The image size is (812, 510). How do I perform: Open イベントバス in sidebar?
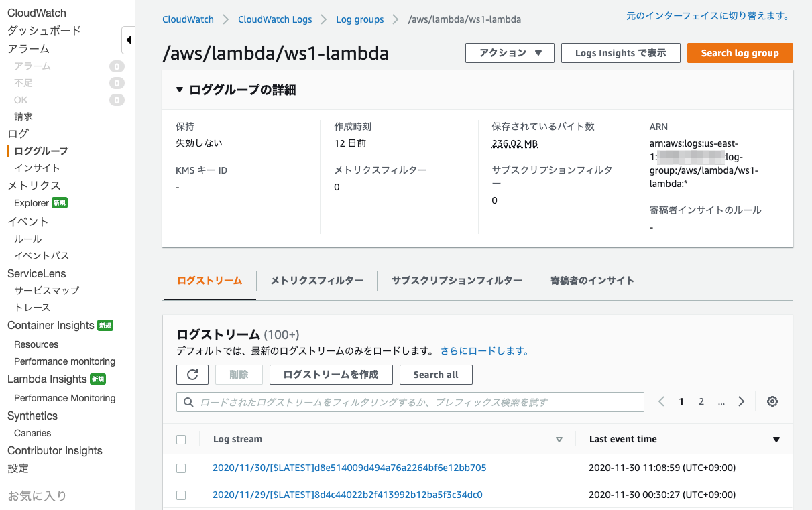(x=42, y=255)
